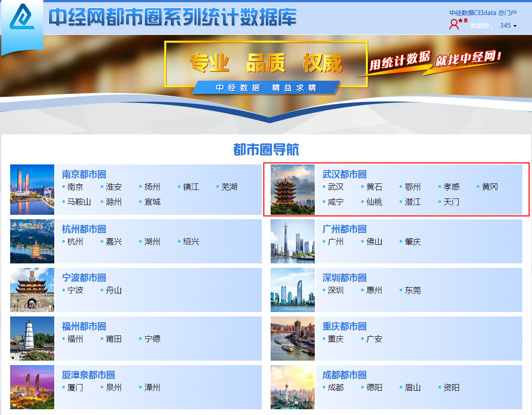The image size is (532, 415).
Task: Click the 武汉都市圈 Yellow Crane Tower thumbnail
Action: click(x=293, y=190)
